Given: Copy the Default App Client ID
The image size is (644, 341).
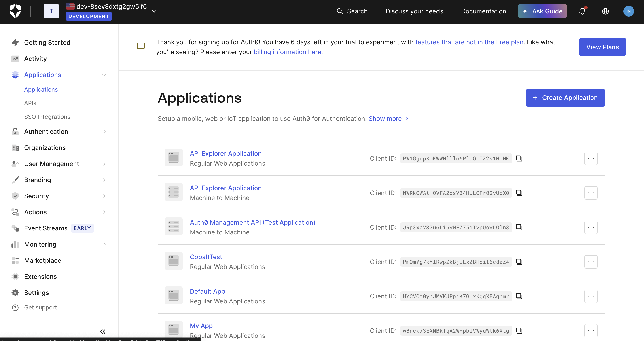Looking at the screenshot, I should point(519,296).
